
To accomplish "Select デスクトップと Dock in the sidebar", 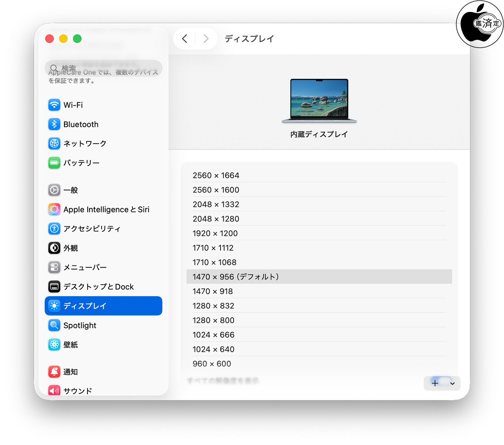I will (x=98, y=287).
